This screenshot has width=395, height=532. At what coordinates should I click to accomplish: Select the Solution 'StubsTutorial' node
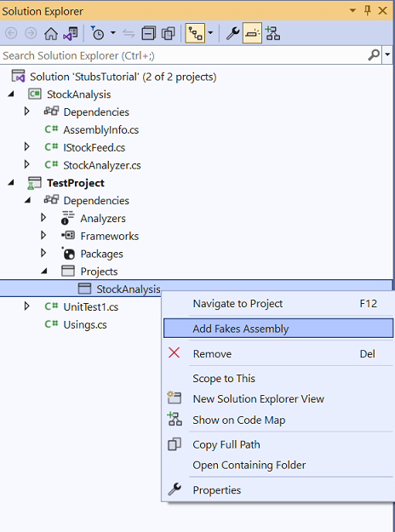123,77
